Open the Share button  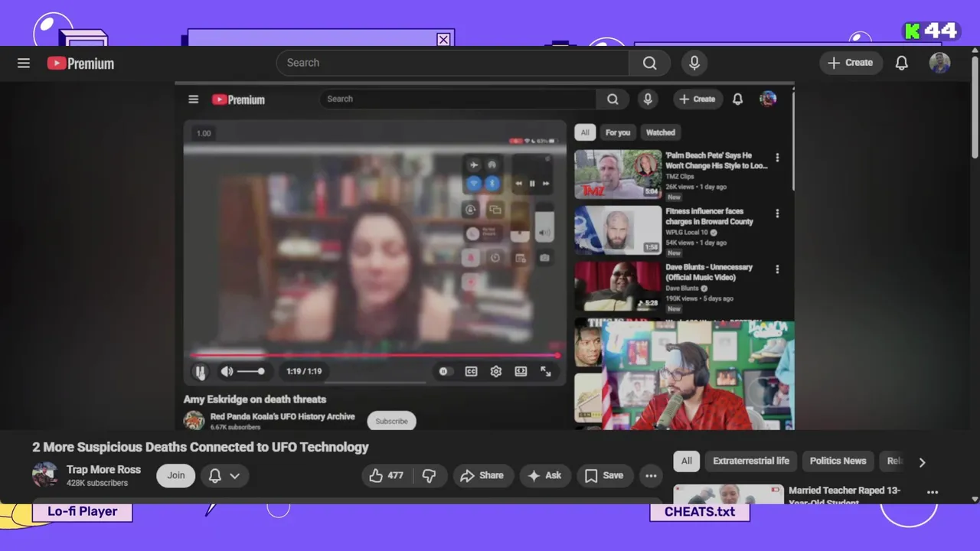coord(482,475)
